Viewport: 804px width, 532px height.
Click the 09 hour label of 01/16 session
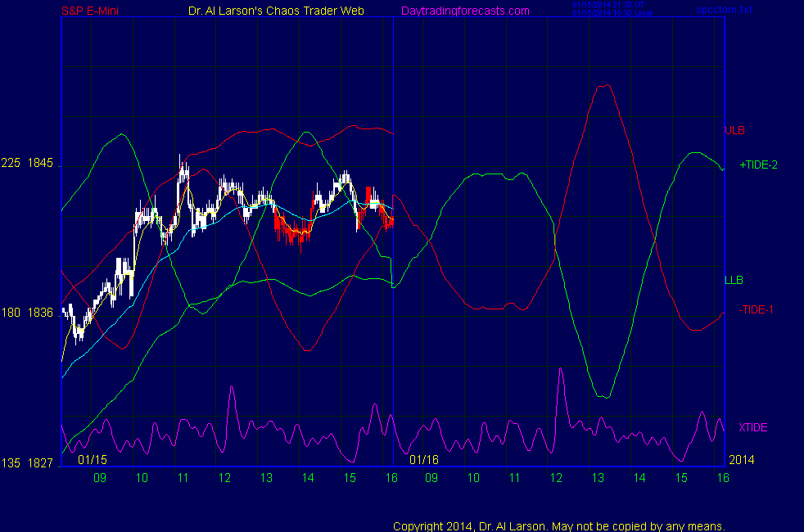coord(431,478)
